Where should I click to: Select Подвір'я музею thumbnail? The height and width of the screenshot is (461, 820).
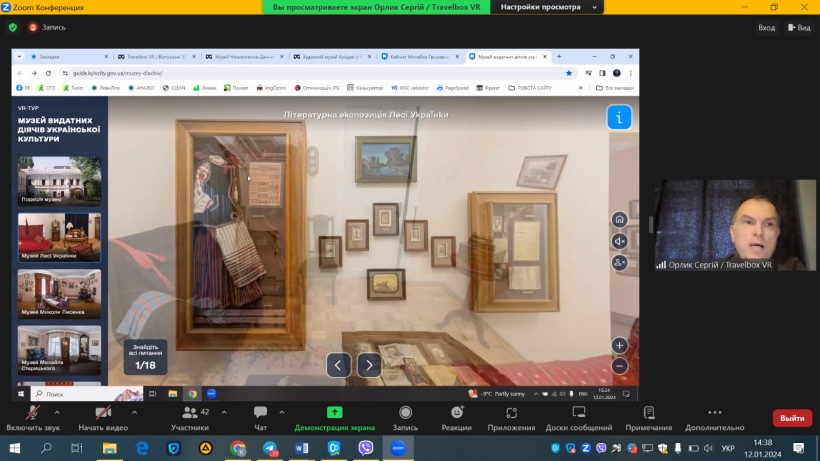tap(59, 180)
